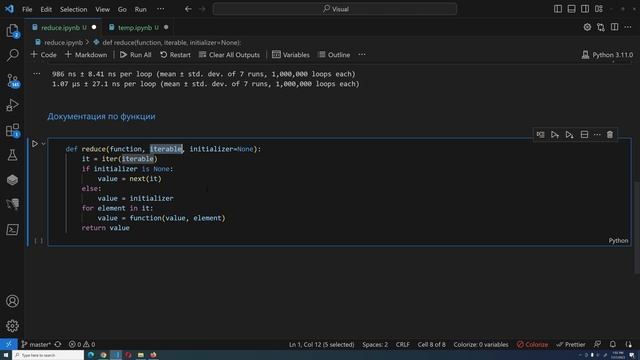Show the notebook Outline
The image size is (640, 360).
(x=334, y=55)
